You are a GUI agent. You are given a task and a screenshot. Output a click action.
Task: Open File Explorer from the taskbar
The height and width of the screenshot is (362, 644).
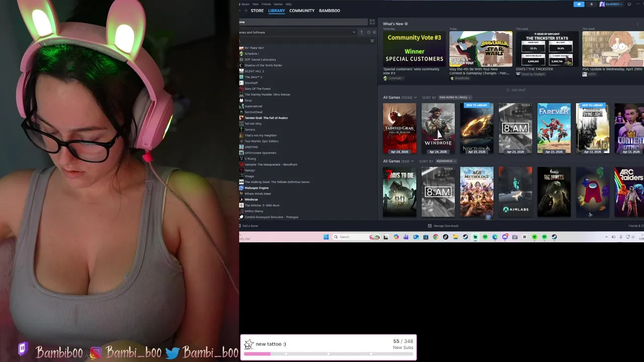tap(455, 237)
